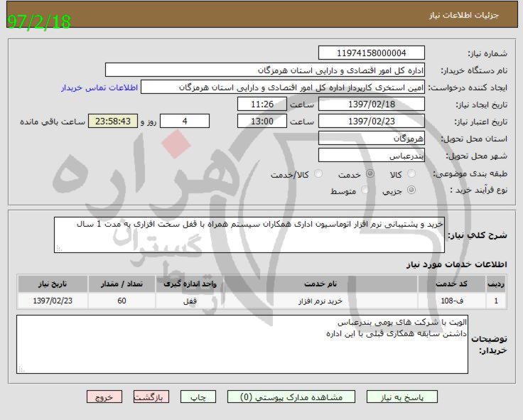Click validity date field 1397/02/23
The height and width of the screenshot is (420, 523).
[x=372, y=121]
